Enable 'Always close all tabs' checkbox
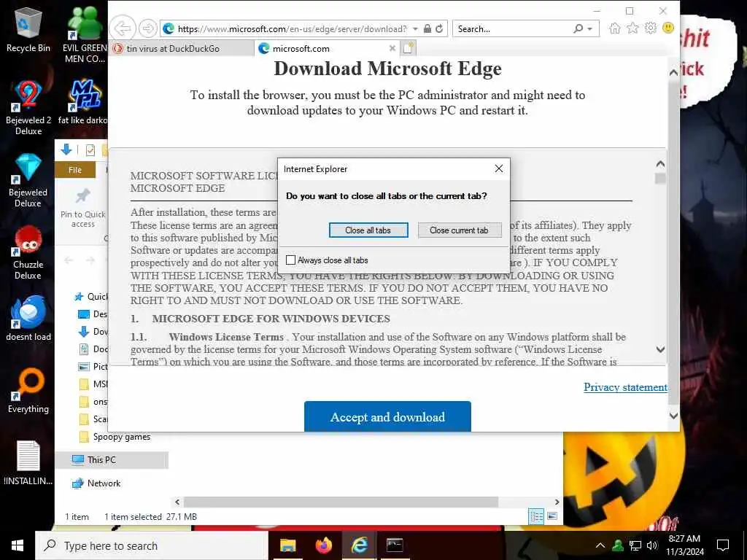Viewport: 747px width, 560px height. click(x=290, y=260)
